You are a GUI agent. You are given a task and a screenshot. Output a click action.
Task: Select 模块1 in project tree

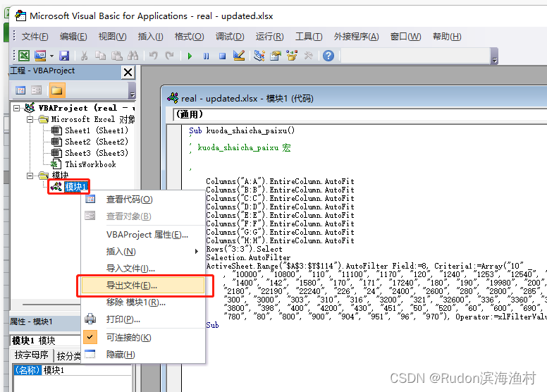75,187
